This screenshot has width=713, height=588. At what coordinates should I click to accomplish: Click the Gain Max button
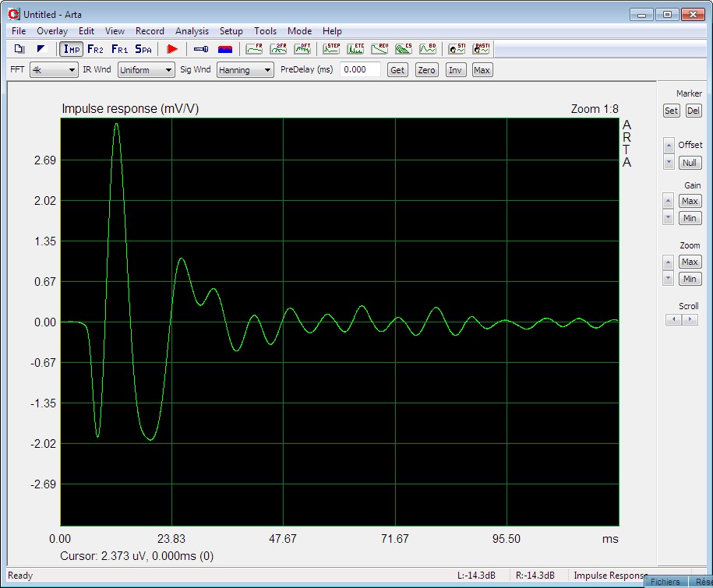pyautogui.click(x=690, y=201)
